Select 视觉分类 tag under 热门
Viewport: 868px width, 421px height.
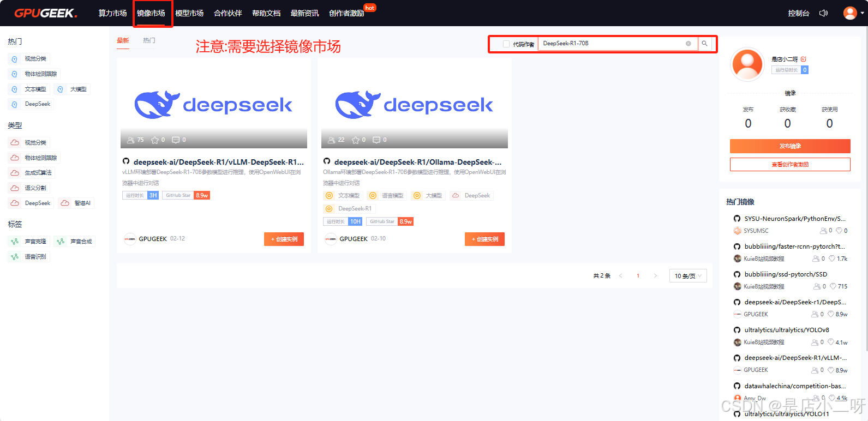pyautogui.click(x=29, y=59)
